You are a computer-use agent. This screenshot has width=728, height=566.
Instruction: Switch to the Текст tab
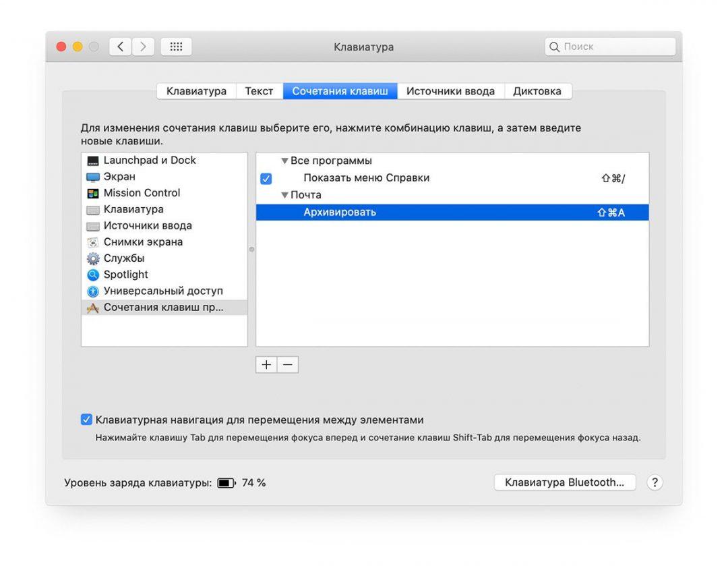click(x=259, y=91)
